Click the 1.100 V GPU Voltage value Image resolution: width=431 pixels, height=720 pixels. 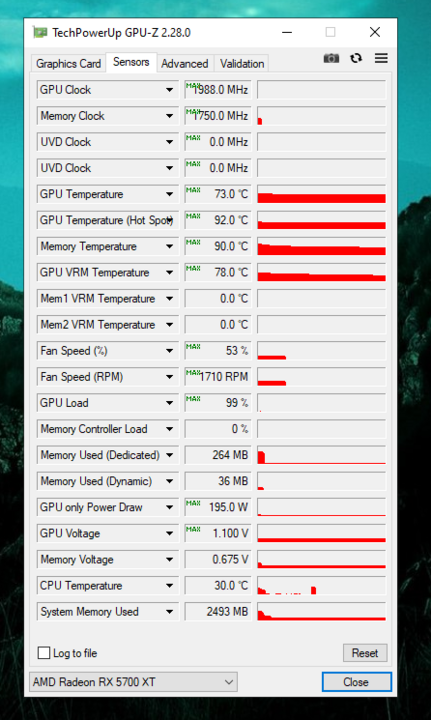pos(218,534)
